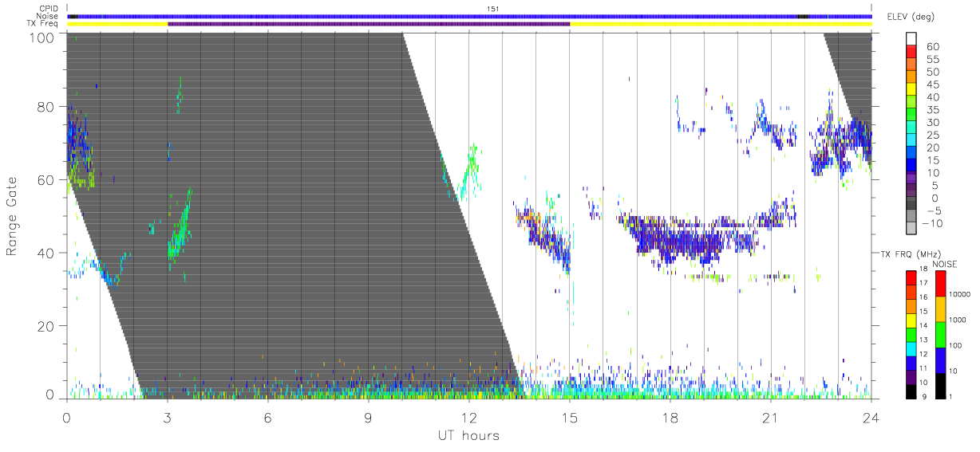This screenshot has height=452, width=980.
Task: Click the "ELEV (deg)" legend title
Action: click(x=911, y=17)
